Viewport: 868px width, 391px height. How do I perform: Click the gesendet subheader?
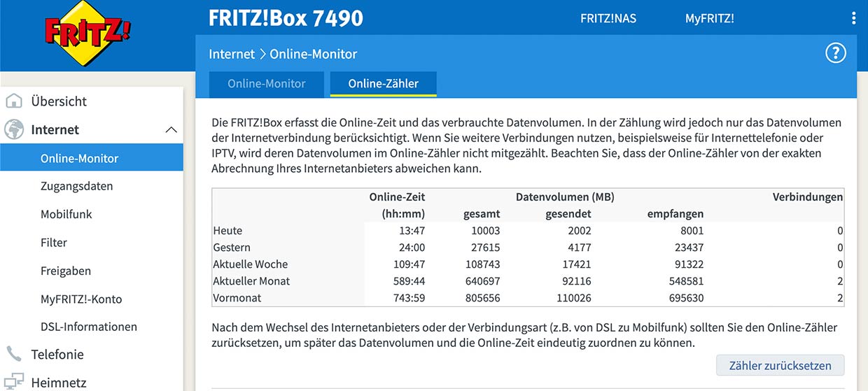pos(568,214)
